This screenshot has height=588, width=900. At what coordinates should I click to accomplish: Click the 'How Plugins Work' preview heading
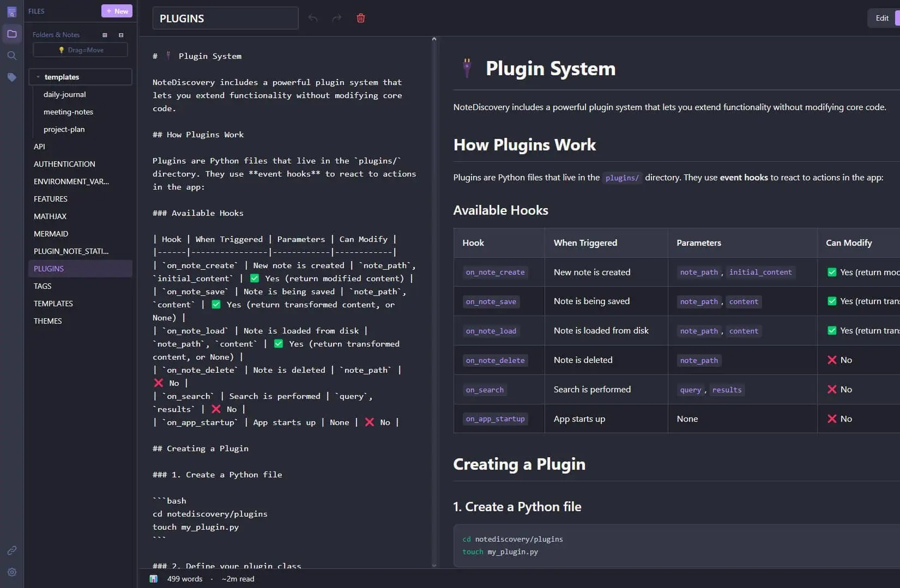click(525, 145)
